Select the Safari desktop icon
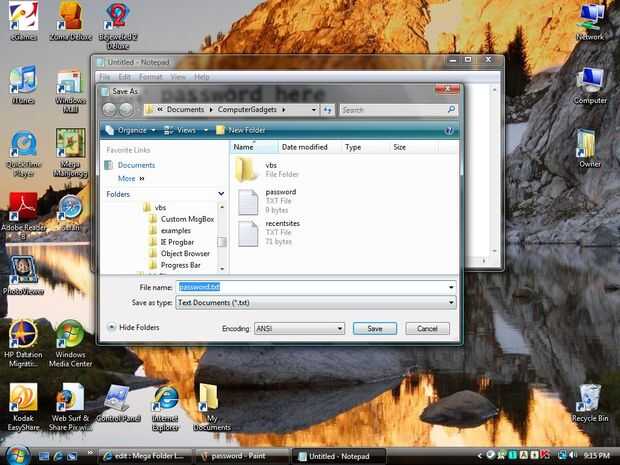This screenshot has height=465, width=620. click(70, 214)
